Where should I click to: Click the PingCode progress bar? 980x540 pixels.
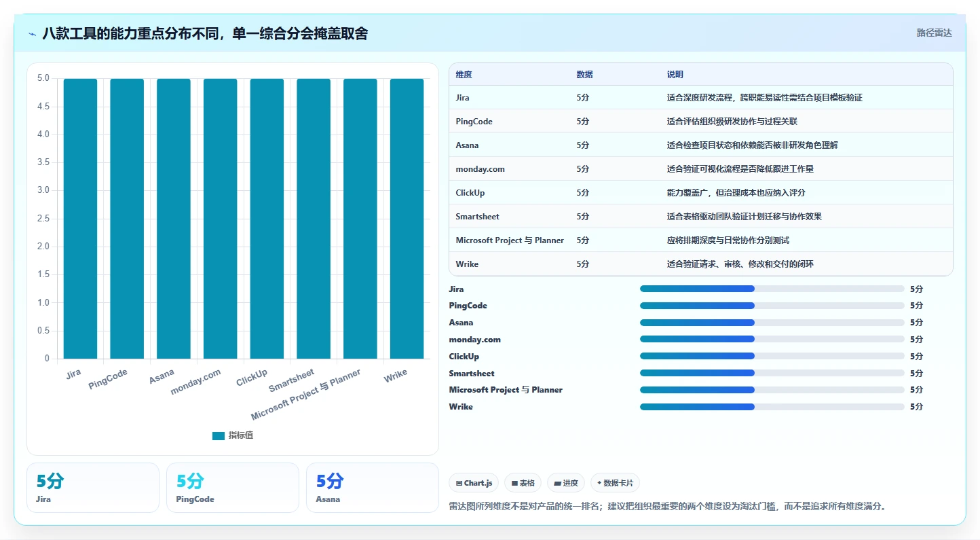(772, 306)
